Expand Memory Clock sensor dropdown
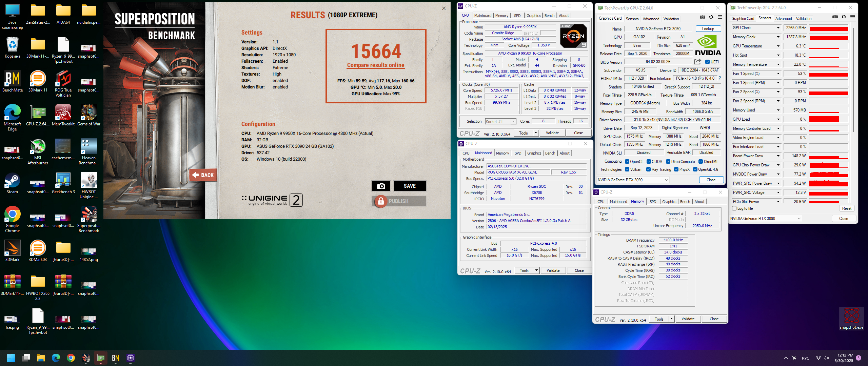868x366 pixels. tap(778, 37)
